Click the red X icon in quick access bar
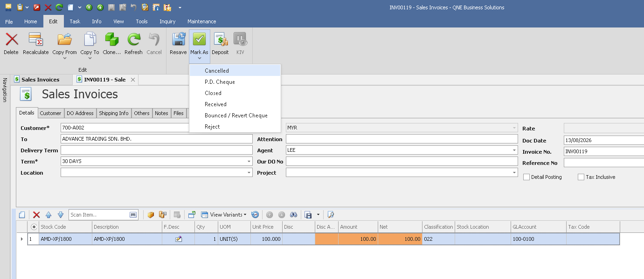Screen dimensions: 644x279 48,7
